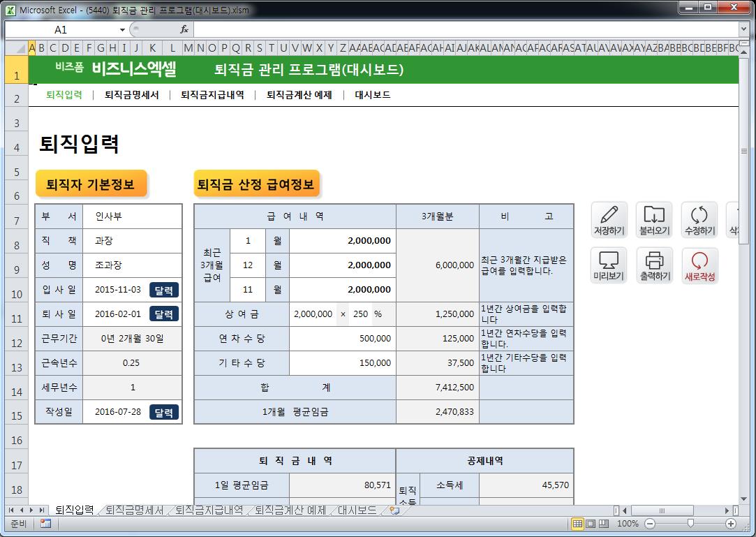756x537 pixels.
Task: Select Normal view button in status bar
Action: tap(577, 524)
